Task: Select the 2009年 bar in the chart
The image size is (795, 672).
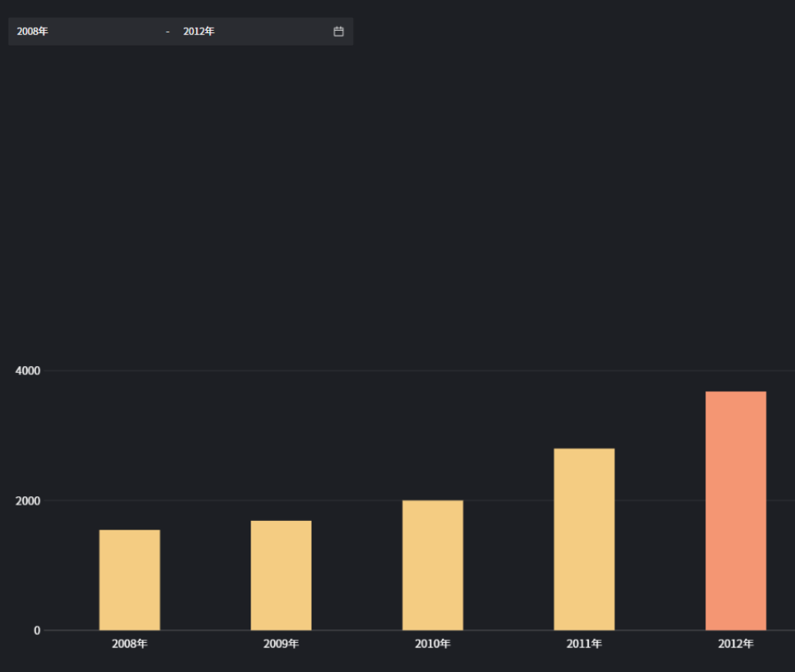Action: pos(281,575)
